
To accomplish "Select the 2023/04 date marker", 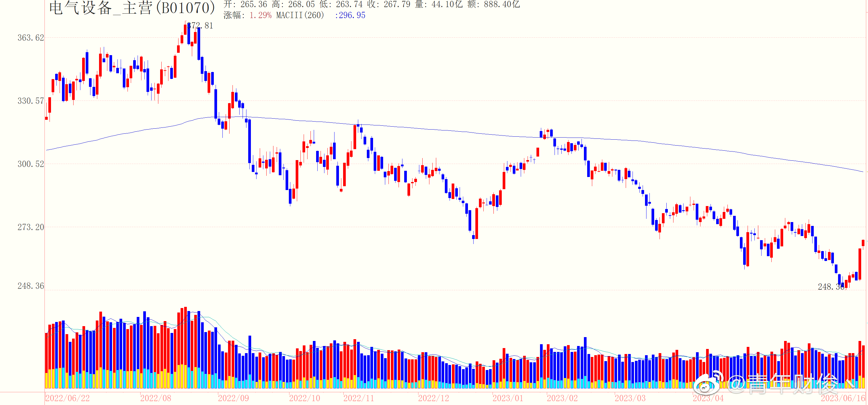I will point(708,398).
